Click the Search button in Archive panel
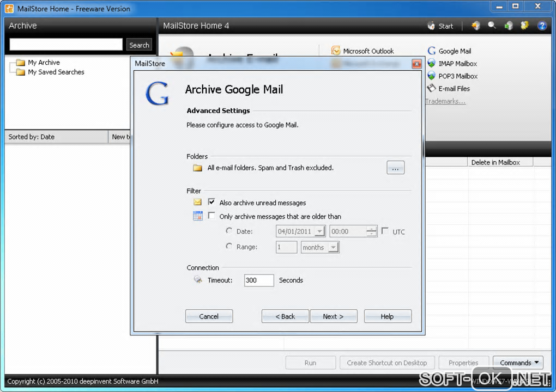Viewport: 556px width, 392px height. pos(139,45)
